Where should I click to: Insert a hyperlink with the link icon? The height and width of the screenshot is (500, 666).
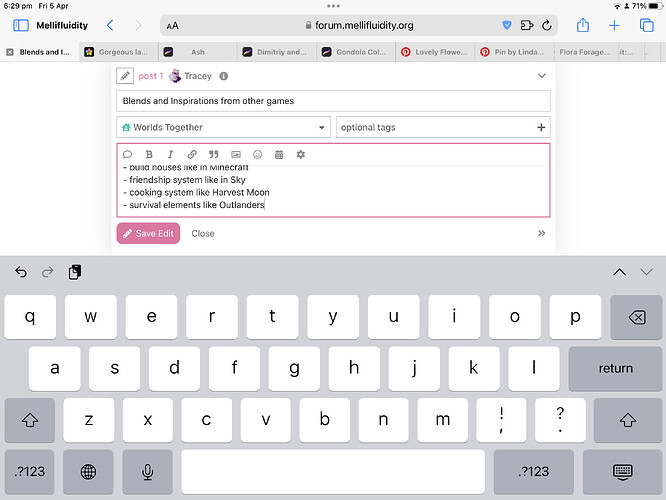(x=192, y=154)
